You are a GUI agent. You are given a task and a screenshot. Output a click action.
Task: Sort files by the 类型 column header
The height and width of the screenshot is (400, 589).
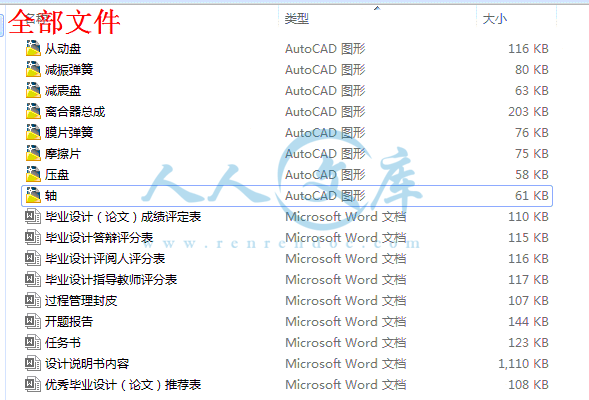click(x=297, y=18)
